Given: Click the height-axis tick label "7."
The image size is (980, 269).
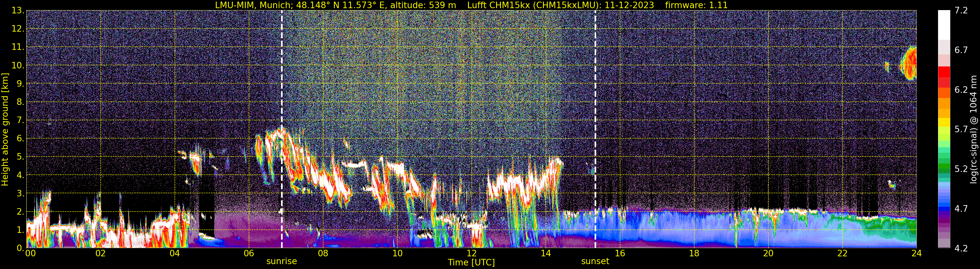Looking at the screenshot, I should point(20,120).
